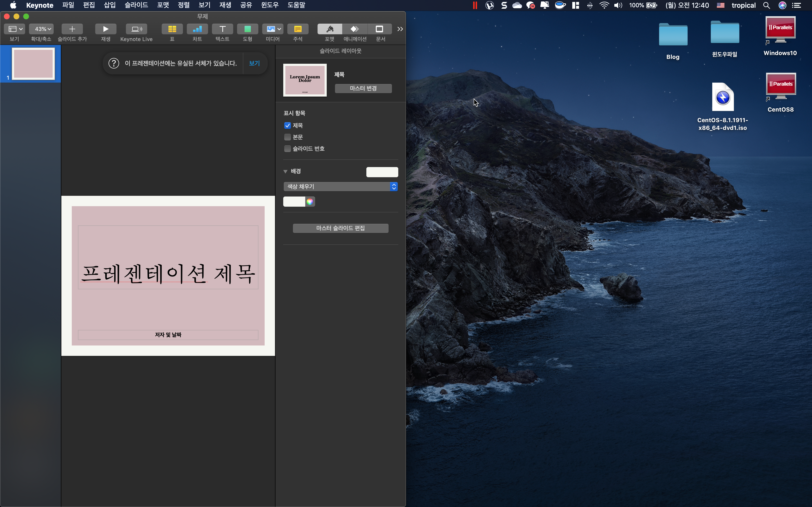
Task: Open the color wheel picker for background
Action: 310,202
